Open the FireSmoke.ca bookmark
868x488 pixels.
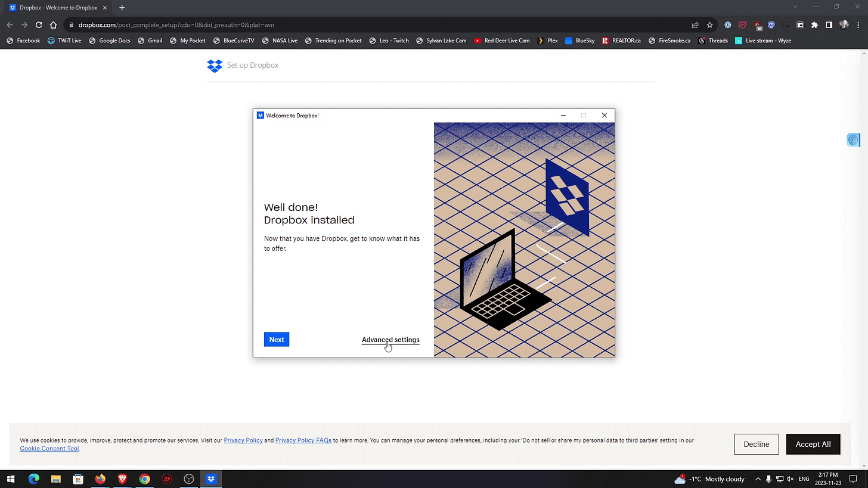pyautogui.click(x=669, y=41)
